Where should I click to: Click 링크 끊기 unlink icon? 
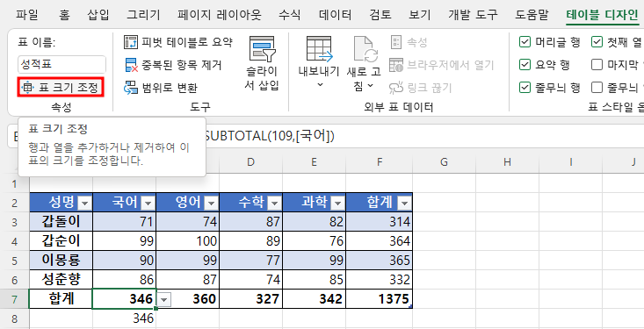click(396, 88)
